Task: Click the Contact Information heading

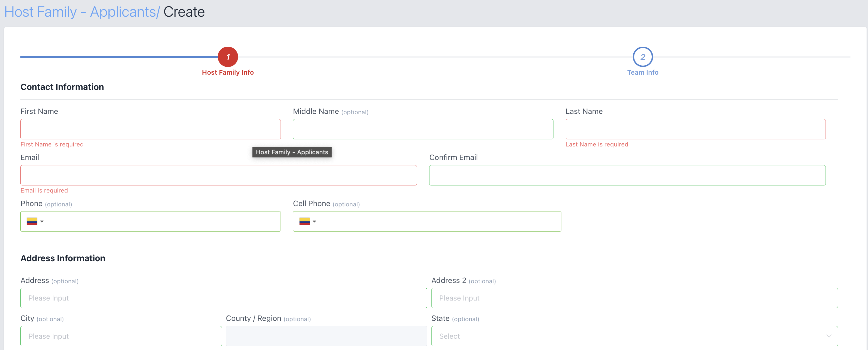Action: tap(62, 87)
